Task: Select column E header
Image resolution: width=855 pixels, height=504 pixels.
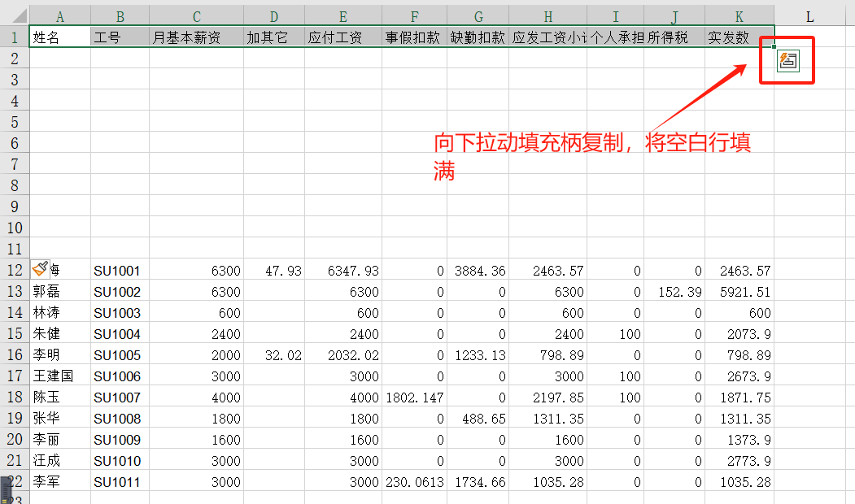Action: pyautogui.click(x=343, y=16)
